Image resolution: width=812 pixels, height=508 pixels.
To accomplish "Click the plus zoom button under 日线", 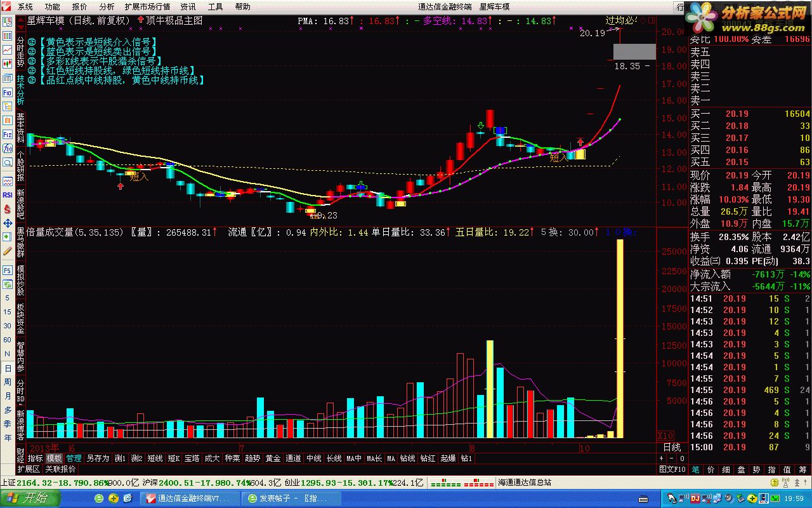I will (661, 458).
